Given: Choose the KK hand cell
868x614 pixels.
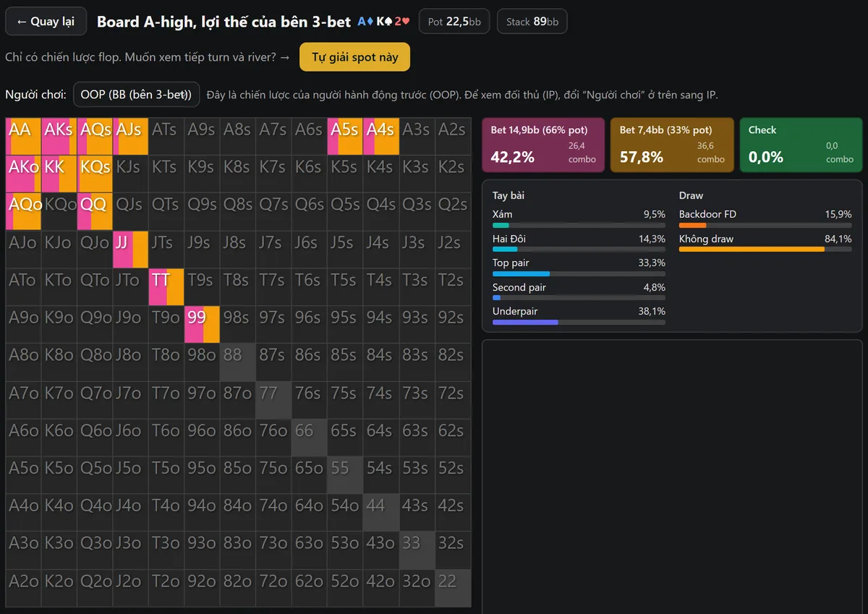Looking at the screenshot, I should (59, 174).
